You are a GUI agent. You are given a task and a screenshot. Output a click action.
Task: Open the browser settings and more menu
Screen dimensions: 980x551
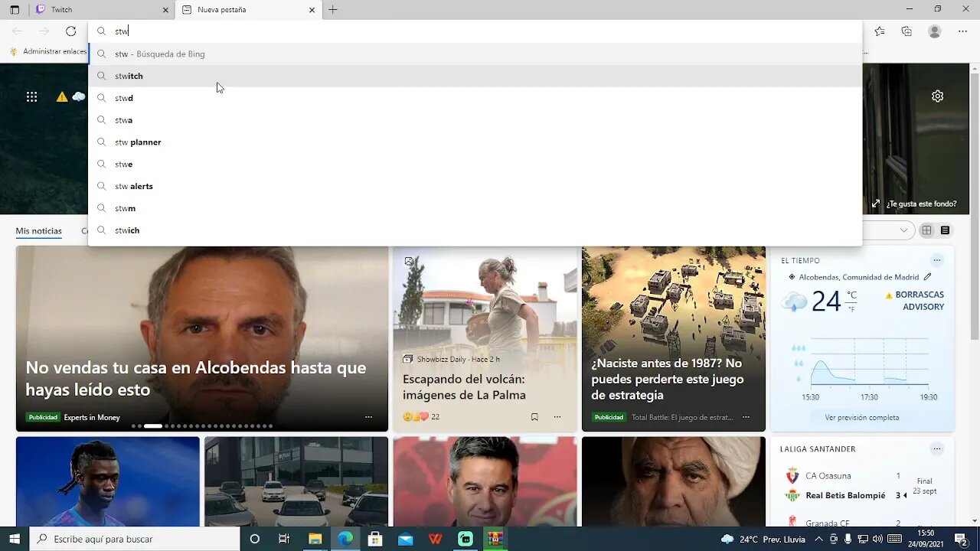coord(962,31)
